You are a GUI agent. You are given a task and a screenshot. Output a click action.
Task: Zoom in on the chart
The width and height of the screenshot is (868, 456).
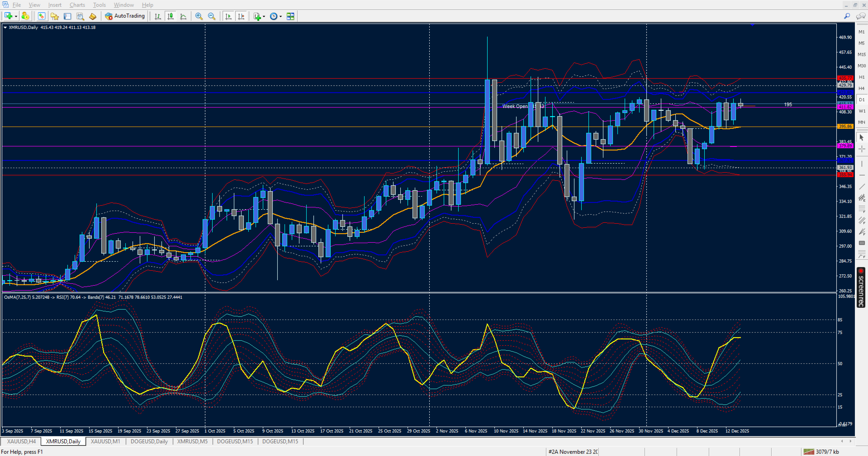pos(199,16)
